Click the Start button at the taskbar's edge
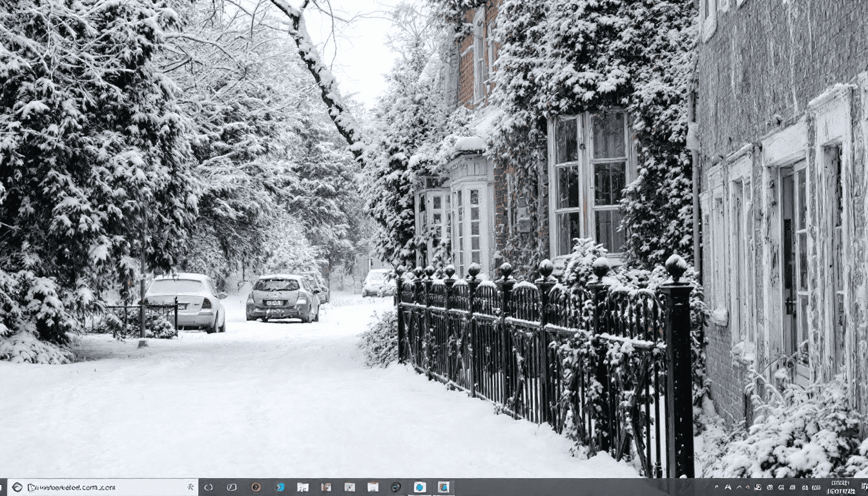This screenshot has width=868, height=496. click(3, 487)
